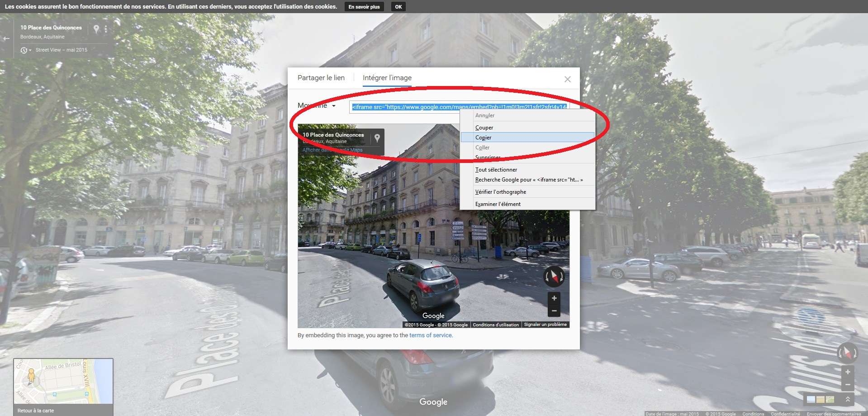Switch to the Partager le lien tab

point(321,78)
